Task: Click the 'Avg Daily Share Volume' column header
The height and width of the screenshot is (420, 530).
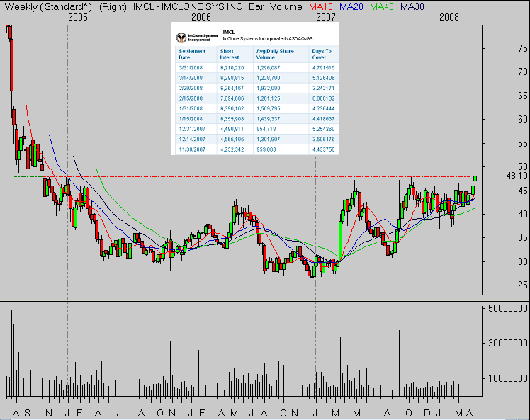Action: 275,55
